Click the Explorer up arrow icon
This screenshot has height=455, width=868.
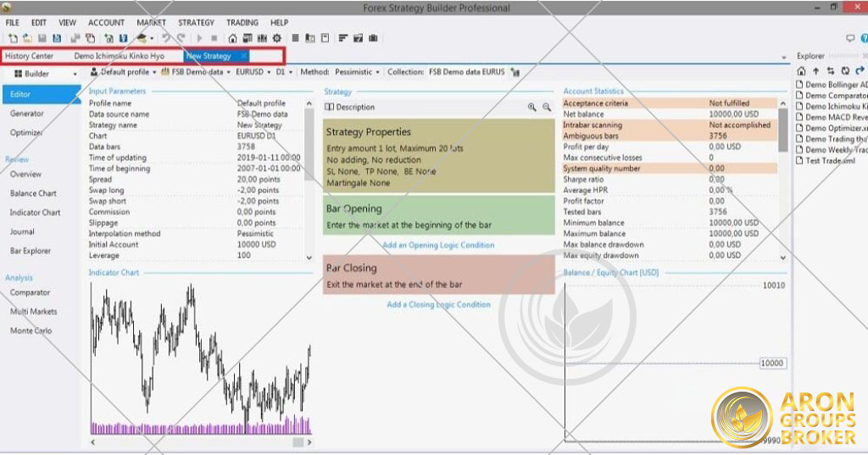coord(816,71)
